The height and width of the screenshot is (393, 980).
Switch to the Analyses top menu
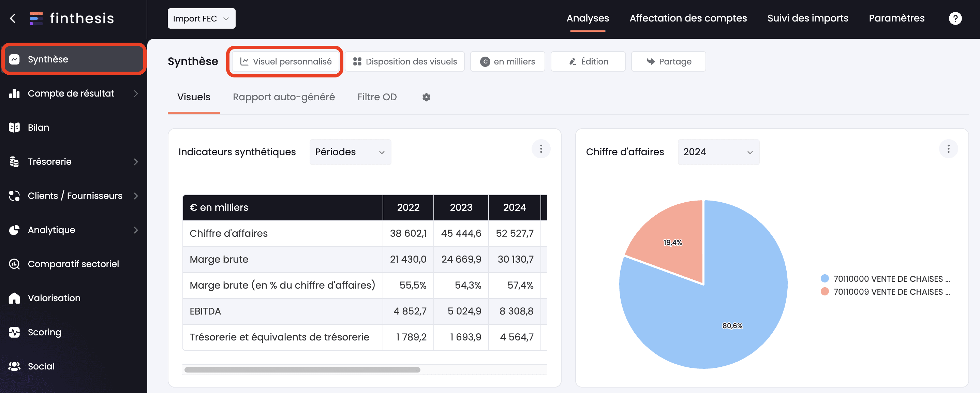tap(588, 18)
